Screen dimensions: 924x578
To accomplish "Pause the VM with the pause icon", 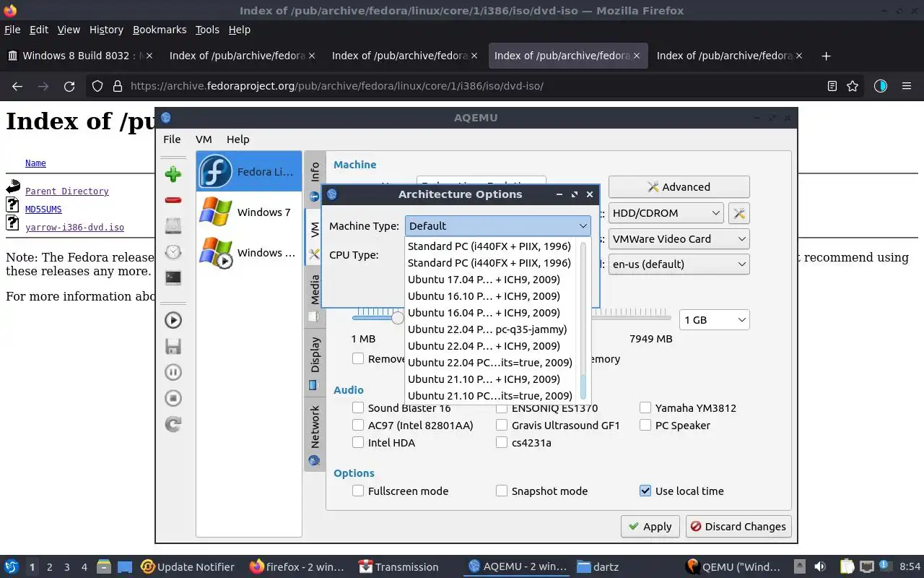I will (x=173, y=372).
